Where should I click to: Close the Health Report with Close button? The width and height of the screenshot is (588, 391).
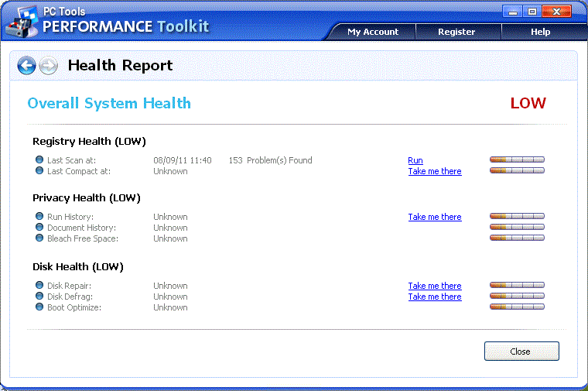[x=521, y=352]
